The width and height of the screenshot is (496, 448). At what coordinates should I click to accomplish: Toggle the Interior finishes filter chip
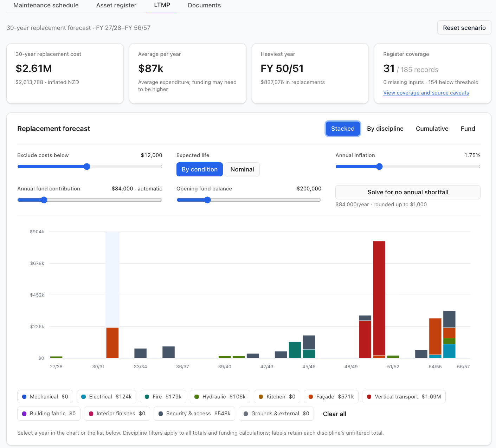coord(117,414)
